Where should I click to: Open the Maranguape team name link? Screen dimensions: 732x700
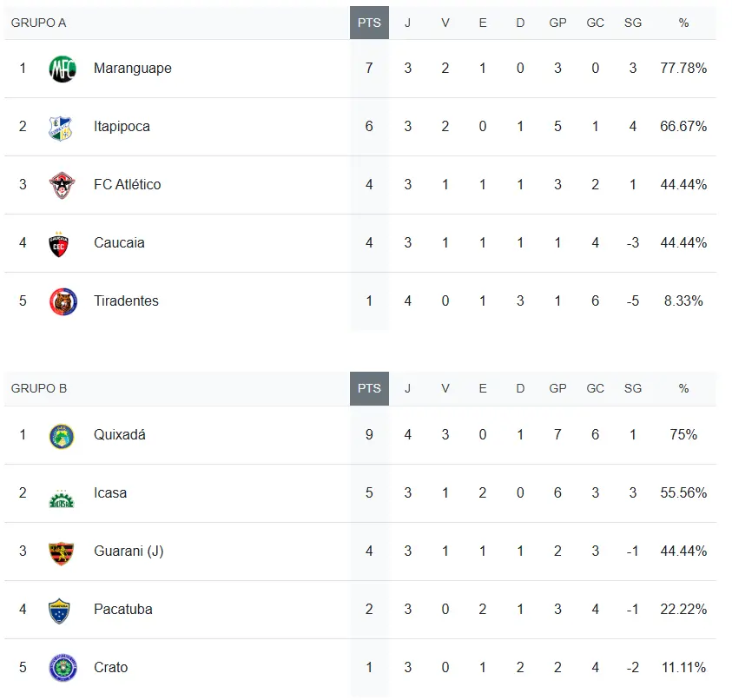132,69
